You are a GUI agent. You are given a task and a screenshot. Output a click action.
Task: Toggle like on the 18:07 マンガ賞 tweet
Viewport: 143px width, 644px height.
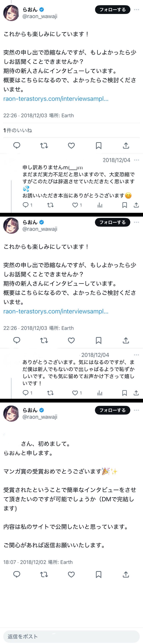(71, 574)
